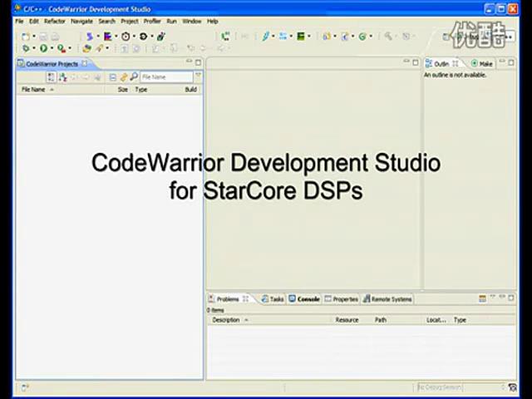The height and width of the screenshot is (399, 532).
Task: Click the green Run play icon
Action: (x=43, y=48)
